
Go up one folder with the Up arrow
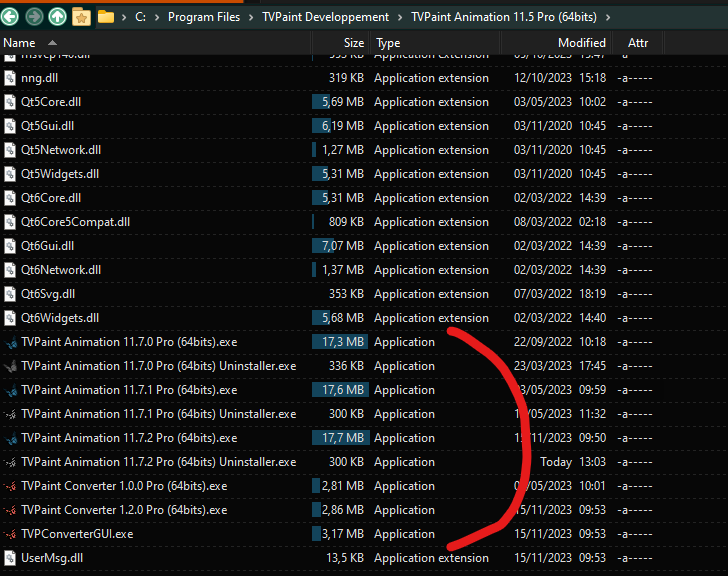coord(58,17)
